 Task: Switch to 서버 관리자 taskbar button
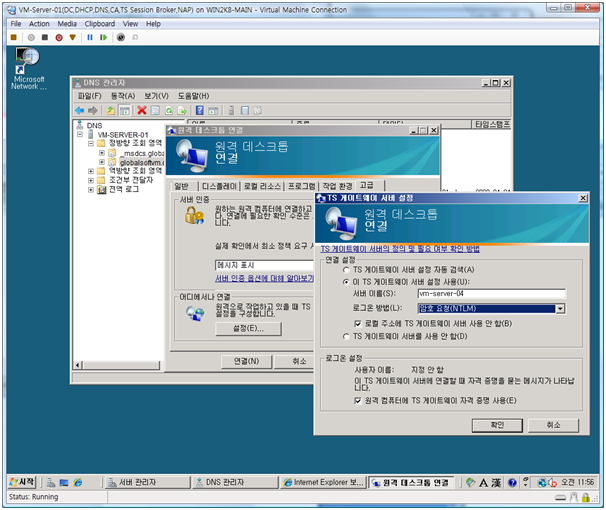coord(148,482)
